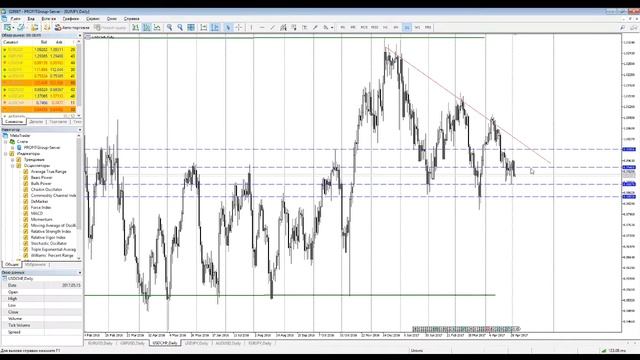
Task: Select Bulls Power indicator
Action: click(x=41, y=184)
